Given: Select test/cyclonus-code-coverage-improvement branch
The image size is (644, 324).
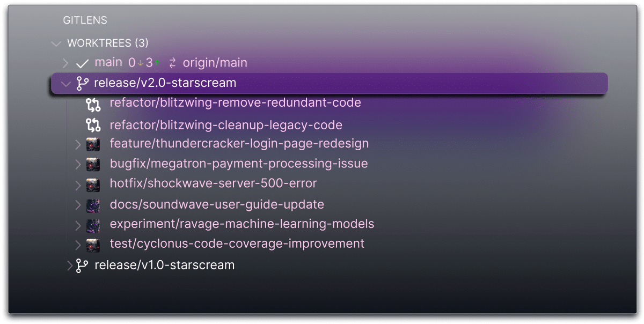Looking at the screenshot, I should coord(236,244).
